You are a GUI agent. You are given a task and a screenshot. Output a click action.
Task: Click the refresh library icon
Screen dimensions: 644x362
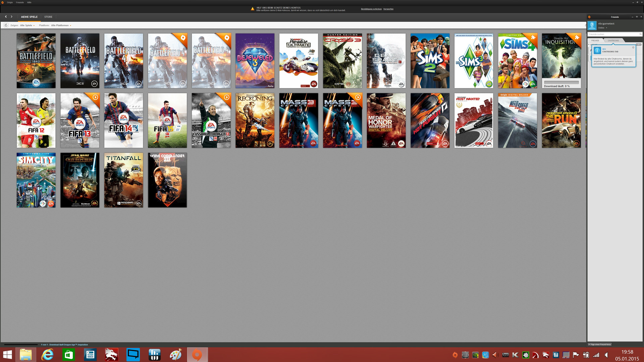(x=6, y=25)
